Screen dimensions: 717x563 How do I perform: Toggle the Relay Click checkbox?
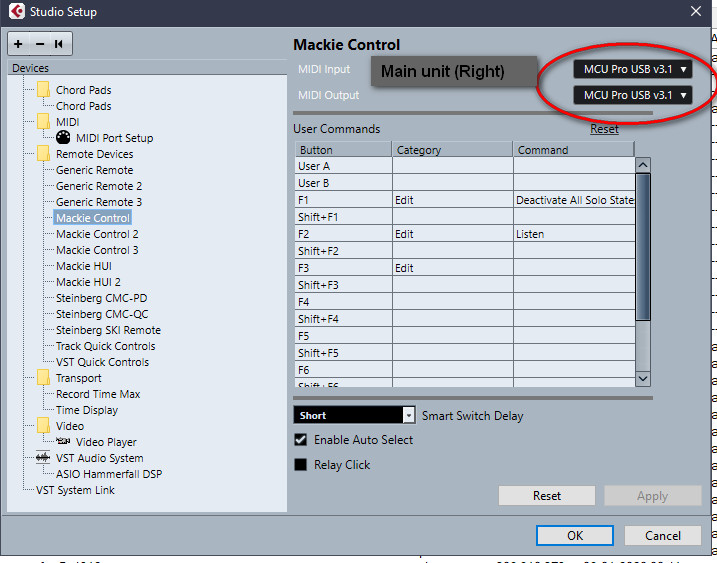point(300,465)
